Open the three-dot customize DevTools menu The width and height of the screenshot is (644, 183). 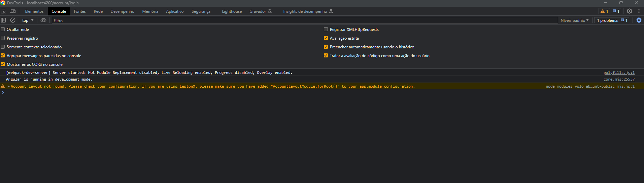tap(639, 11)
